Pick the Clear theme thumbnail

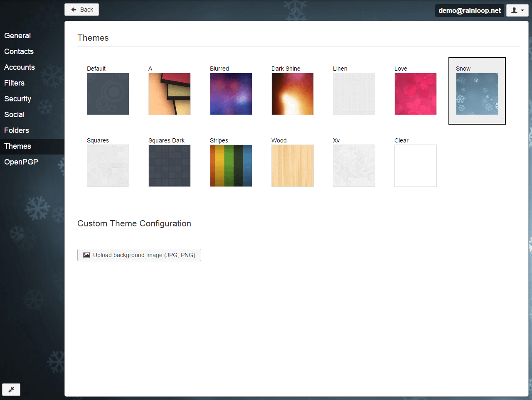416,166
